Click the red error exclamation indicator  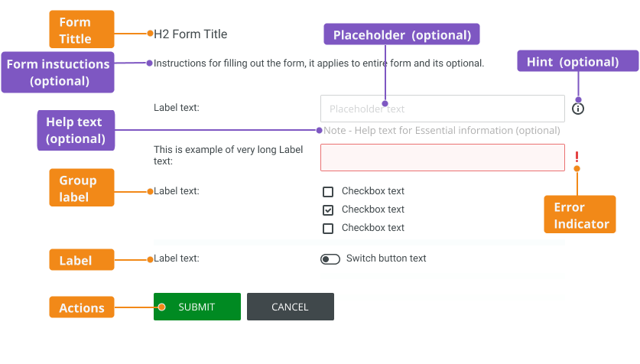(x=577, y=157)
